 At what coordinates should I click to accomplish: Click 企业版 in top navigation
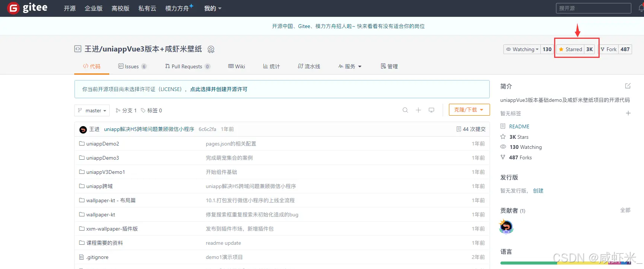94,8
